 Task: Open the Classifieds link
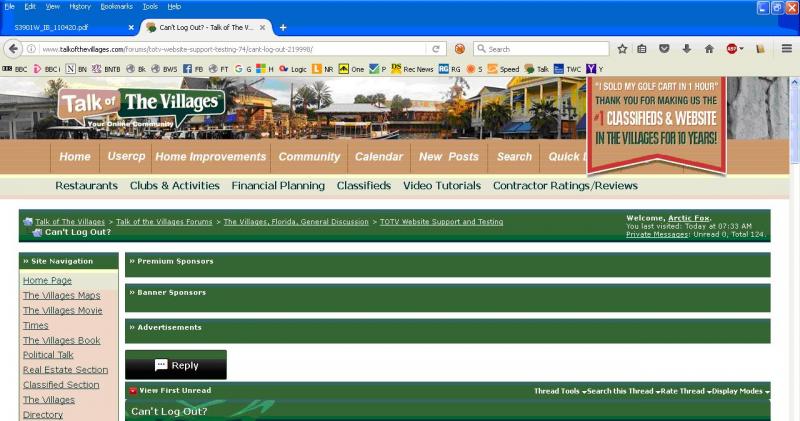[364, 186]
